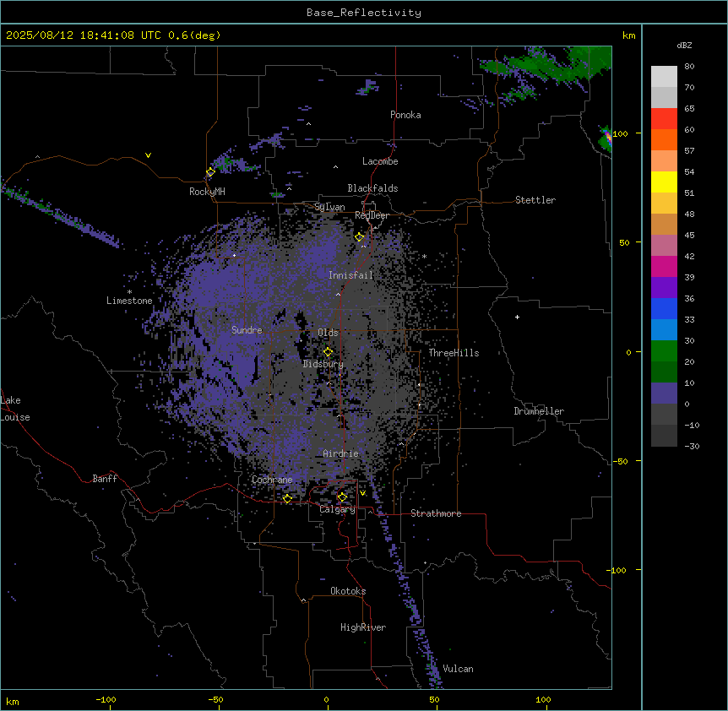Select the orange 57-60 dBZ legend swatch
Viewport: 728px width, 711px height.
[x=664, y=139]
